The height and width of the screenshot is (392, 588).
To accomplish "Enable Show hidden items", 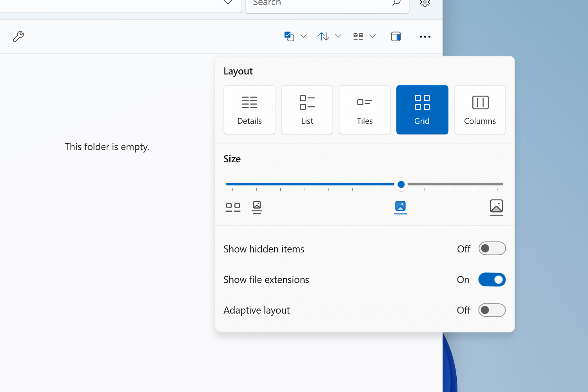I will point(492,248).
